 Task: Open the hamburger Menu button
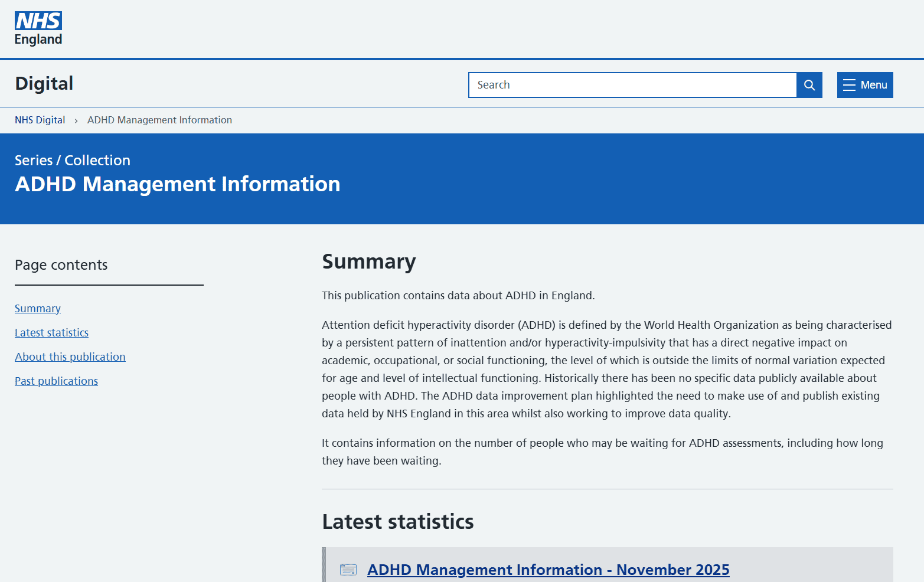point(864,85)
